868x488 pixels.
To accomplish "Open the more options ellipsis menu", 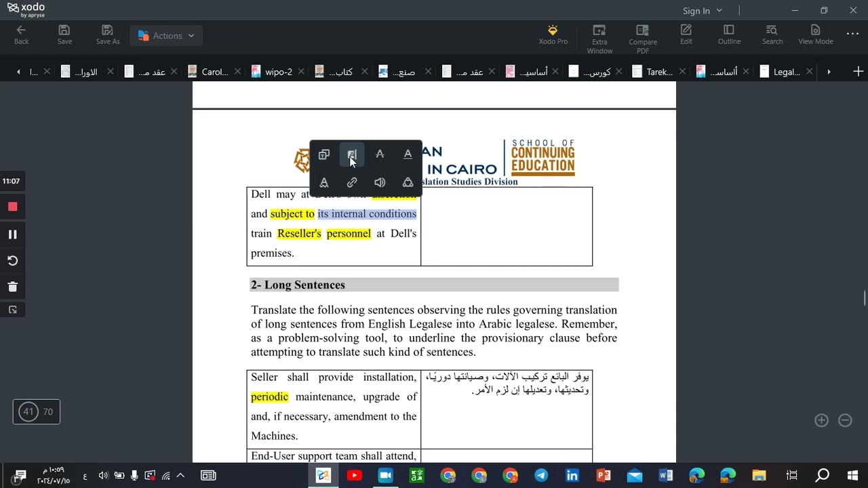I will point(852,34).
